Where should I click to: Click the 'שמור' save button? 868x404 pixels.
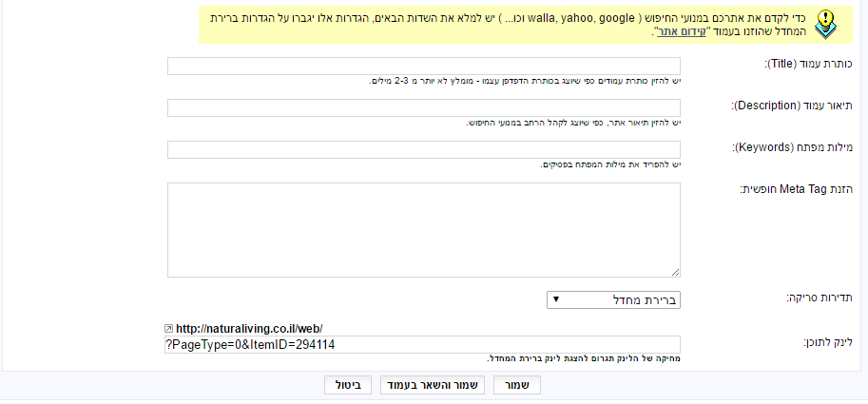point(517,386)
